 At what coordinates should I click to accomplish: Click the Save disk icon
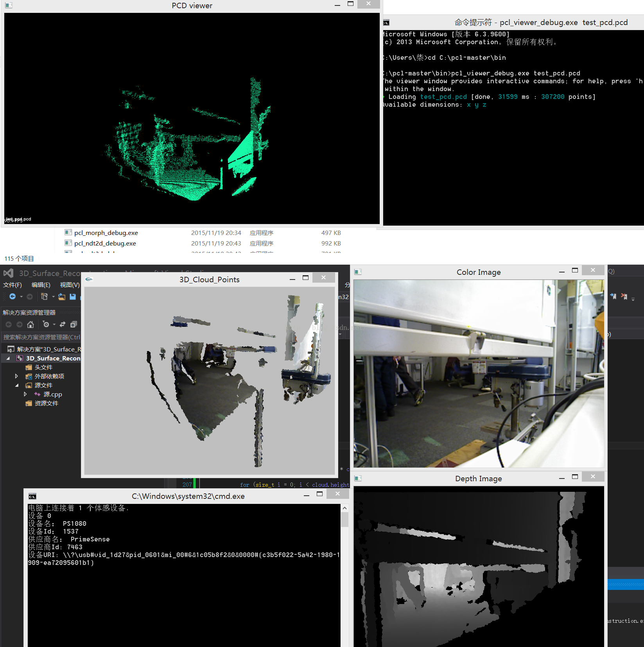pyautogui.click(x=73, y=297)
